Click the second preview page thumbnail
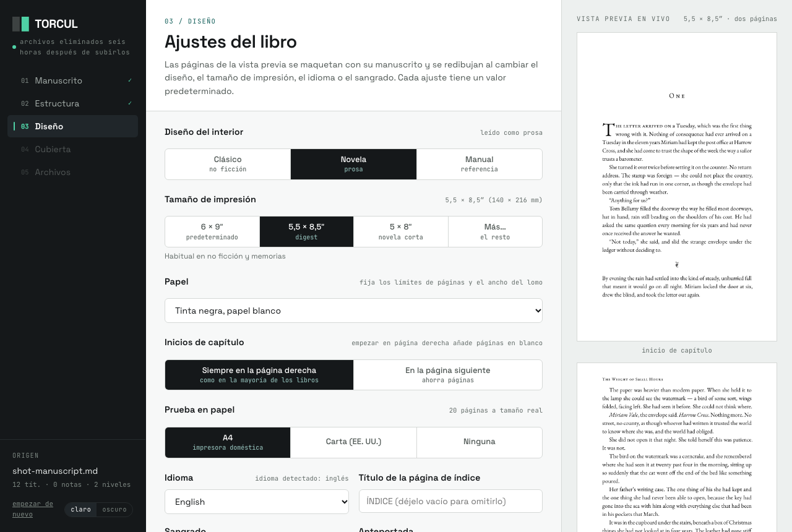This screenshot has width=792, height=532. (677, 447)
